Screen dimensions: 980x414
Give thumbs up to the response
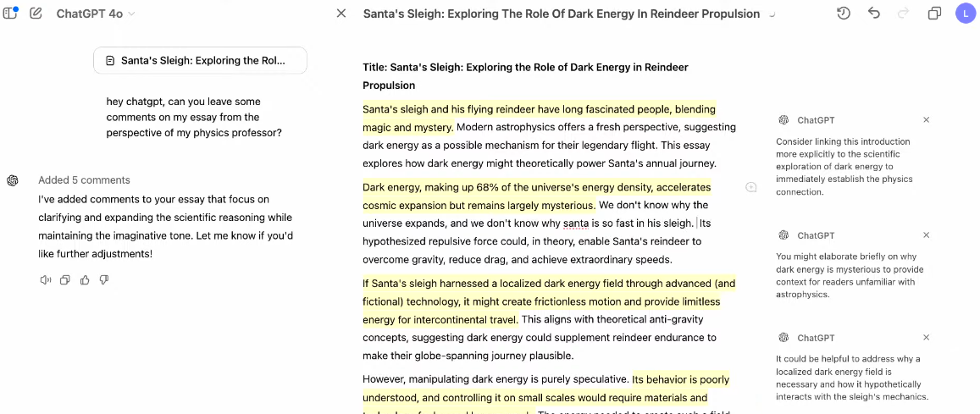tap(85, 280)
